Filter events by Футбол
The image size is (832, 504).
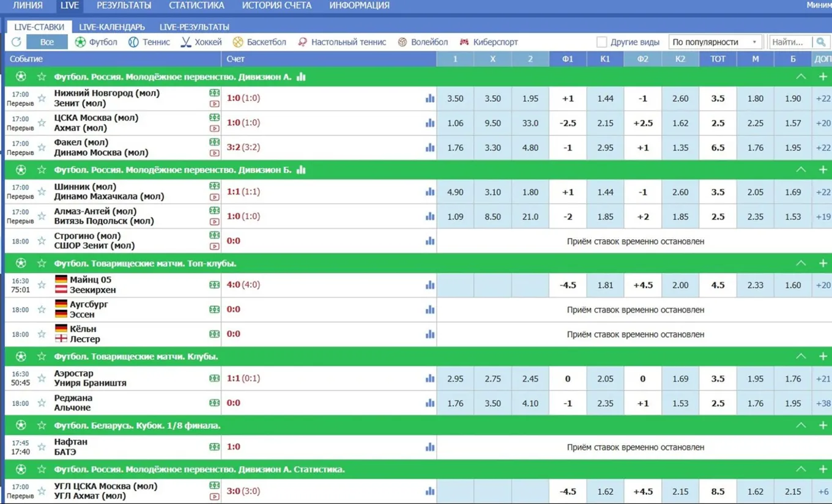tap(96, 42)
